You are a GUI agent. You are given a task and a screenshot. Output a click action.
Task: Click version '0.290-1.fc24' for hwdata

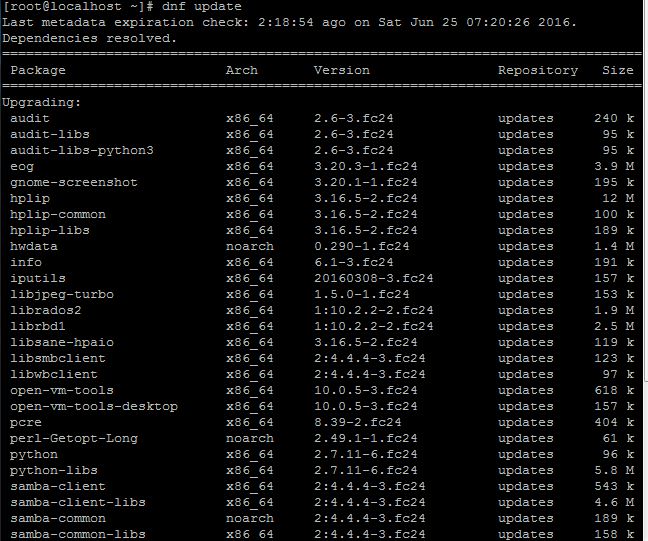362,246
